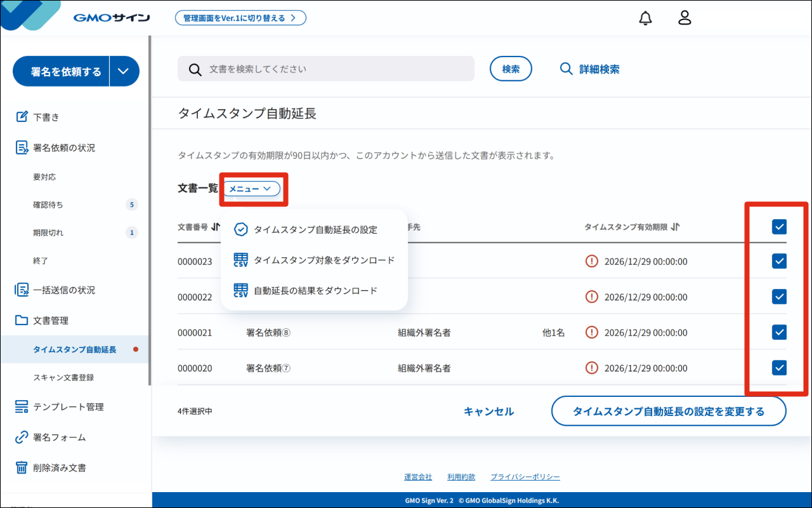812x508 pixels.
Task: Open 詳細検索 advanced search
Action: point(590,69)
